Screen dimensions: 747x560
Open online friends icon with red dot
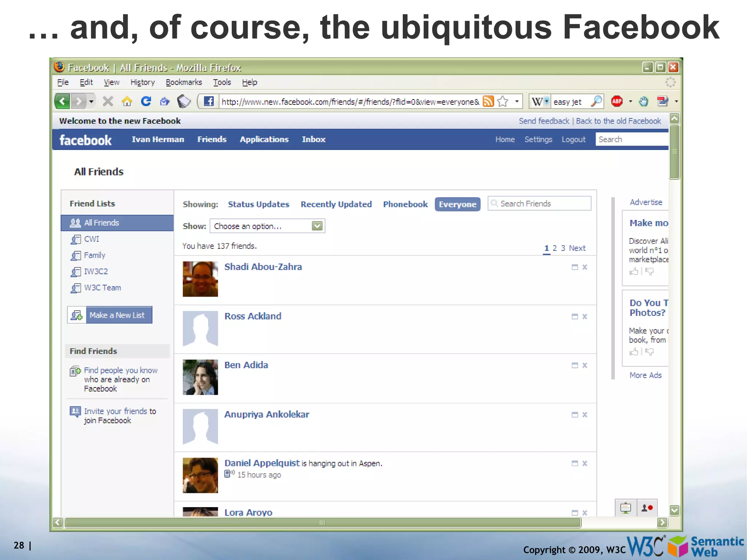click(x=647, y=507)
